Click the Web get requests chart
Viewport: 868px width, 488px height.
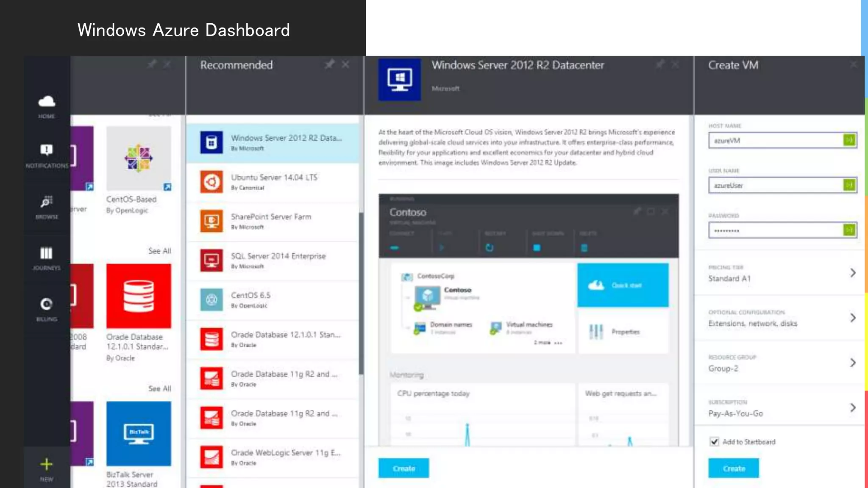tap(623, 415)
